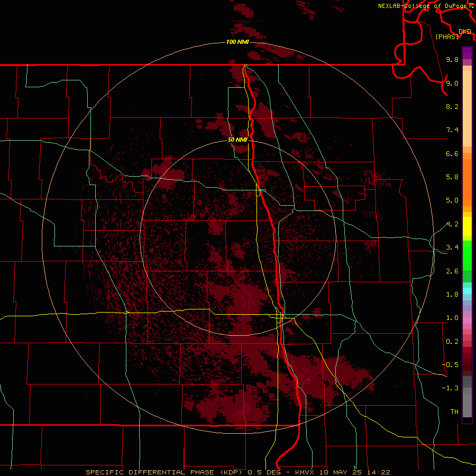Pick the purple top color bar segment
The height and width of the screenshot is (476, 476).
tap(467, 53)
